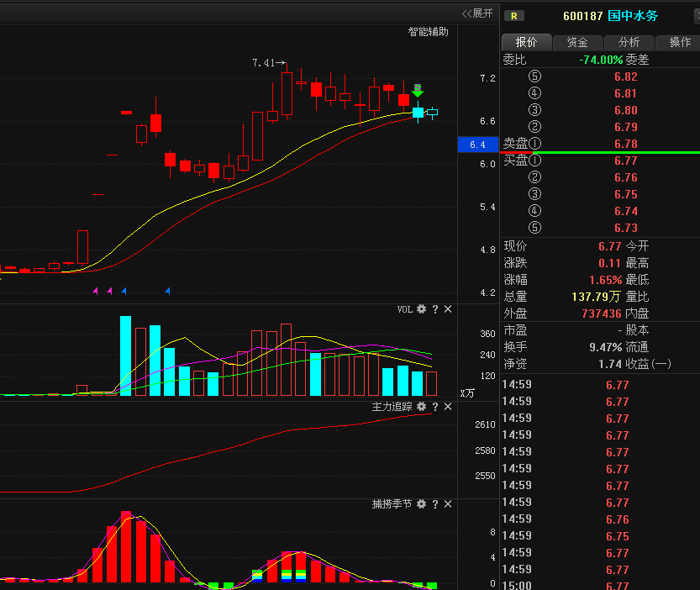The height and width of the screenshot is (590, 700).
Task: Switch to the 资金 tab
Action: tap(577, 42)
